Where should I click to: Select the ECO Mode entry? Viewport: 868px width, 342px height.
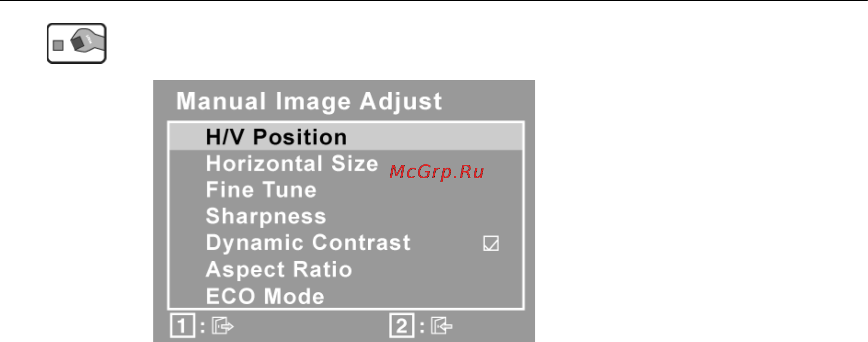tap(265, 296)
